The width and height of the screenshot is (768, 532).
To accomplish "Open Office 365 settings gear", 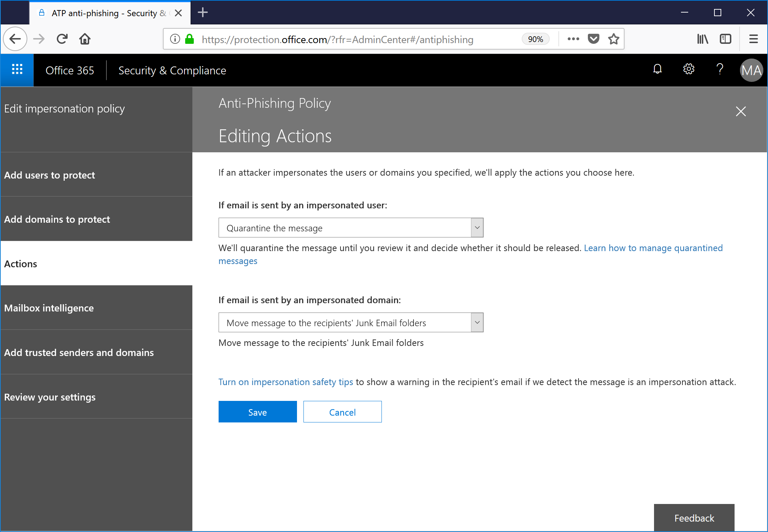I will pyautogui.click(x=688, y=69).
